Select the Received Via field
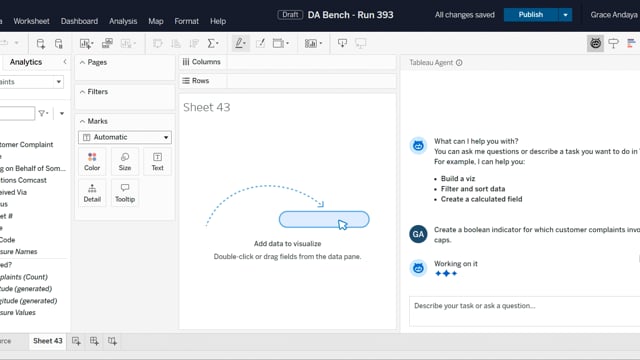The width and height of the screenshot is (640, 360). click(13, 192)
